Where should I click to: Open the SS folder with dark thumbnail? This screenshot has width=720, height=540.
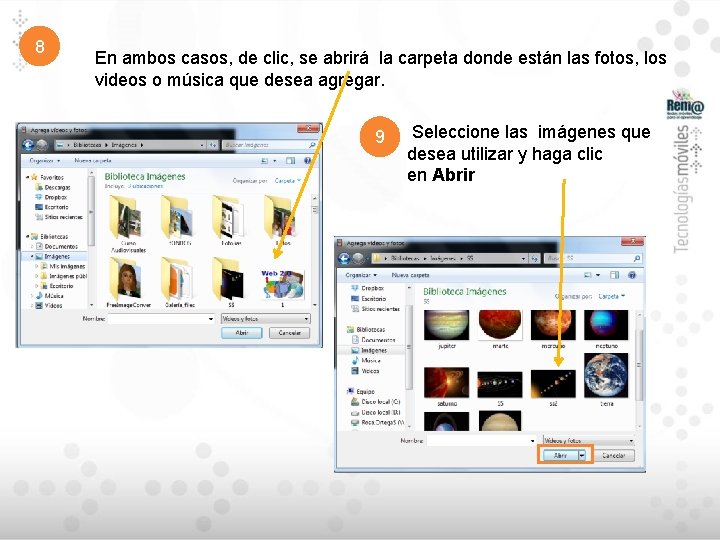231,282
